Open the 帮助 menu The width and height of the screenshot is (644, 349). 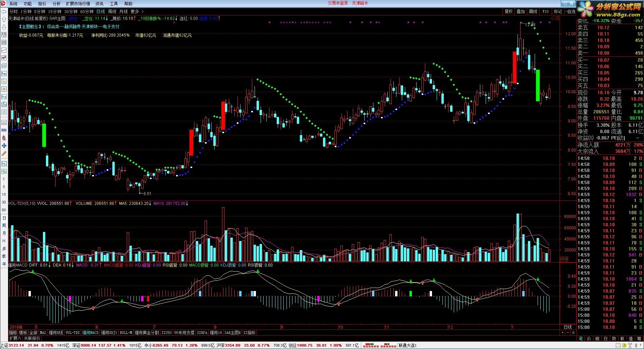pos(128,4)
